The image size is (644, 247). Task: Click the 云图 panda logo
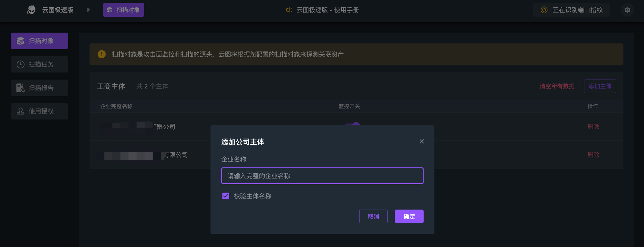(x=31, y=10)
